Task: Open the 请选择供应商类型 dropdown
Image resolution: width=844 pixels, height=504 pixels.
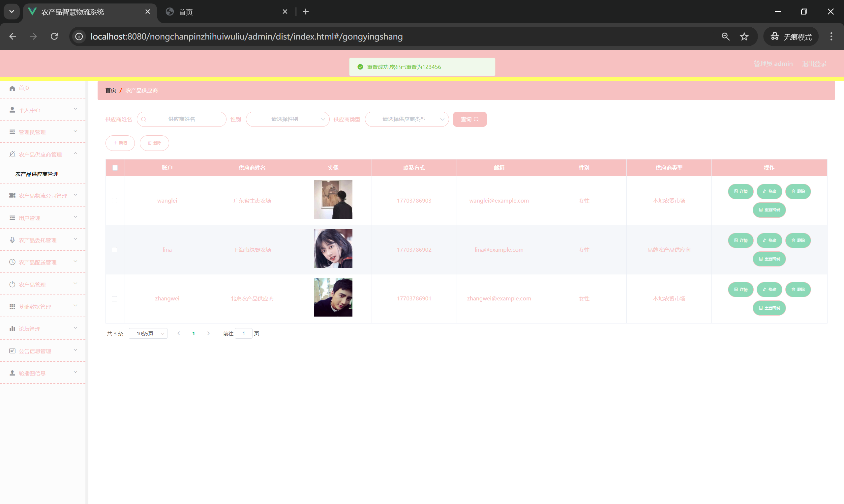Action: point(407,119)
